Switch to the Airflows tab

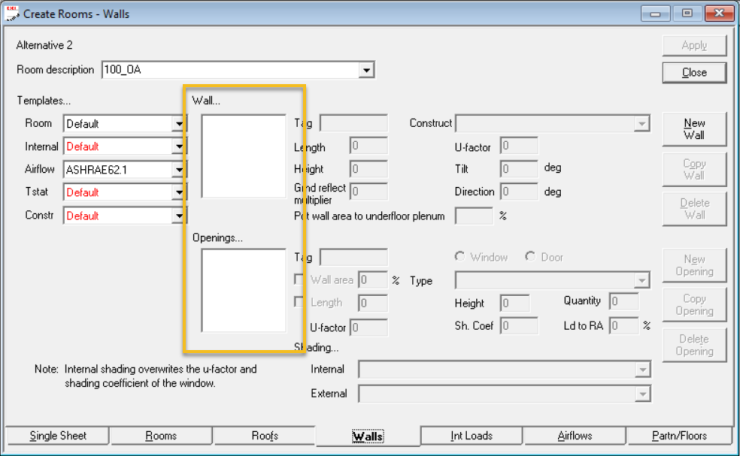click(x=575, y=436)
